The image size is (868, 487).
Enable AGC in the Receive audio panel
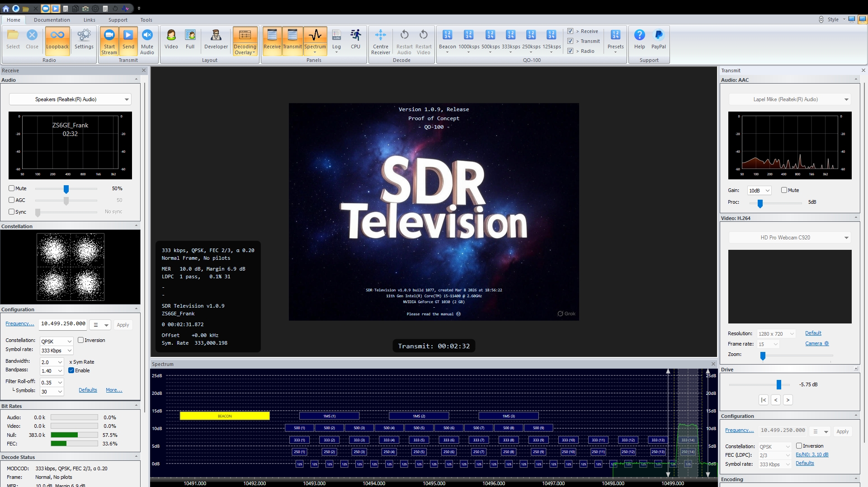[x=11, y=200]
